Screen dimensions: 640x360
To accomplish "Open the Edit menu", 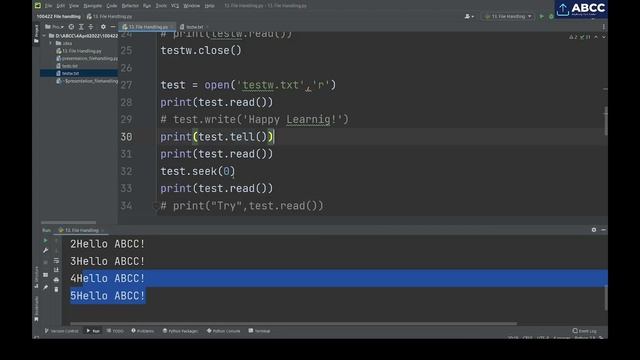I will (61, 6).
